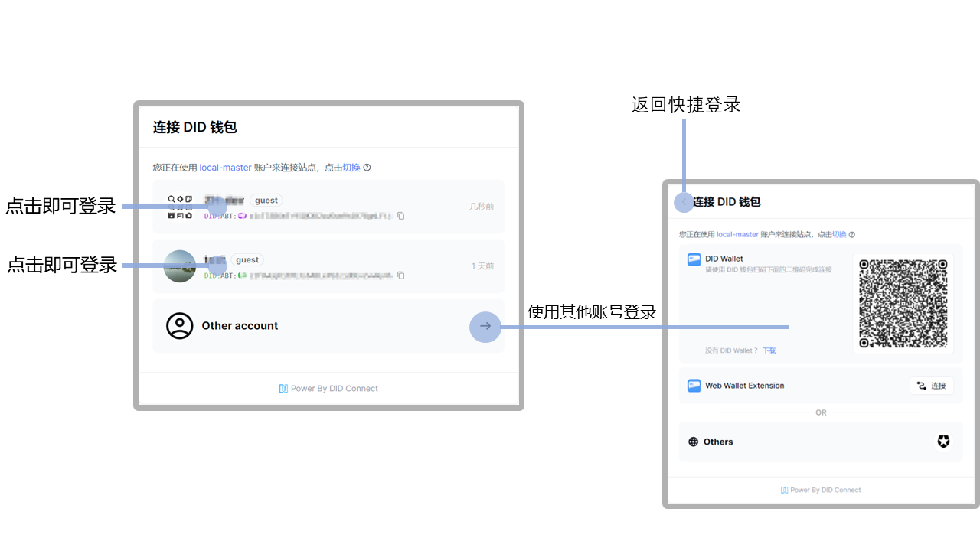This screenshot has height=551, width=980.
Task: Click the connect icon inside the 连接 button
Action: [x=921, y=386]
